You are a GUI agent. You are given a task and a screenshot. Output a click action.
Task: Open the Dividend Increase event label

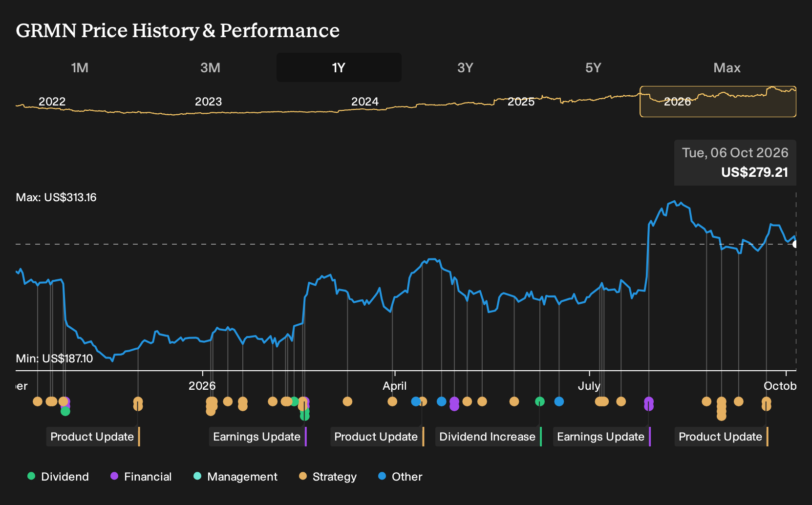tap(489, 437)
